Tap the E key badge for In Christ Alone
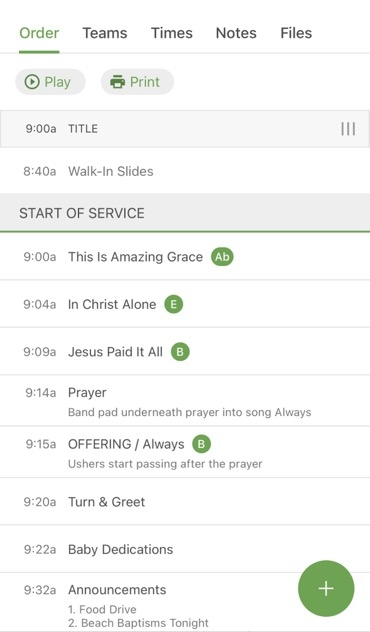The width and height of the screenshot is (370, 632). [173, 304]
